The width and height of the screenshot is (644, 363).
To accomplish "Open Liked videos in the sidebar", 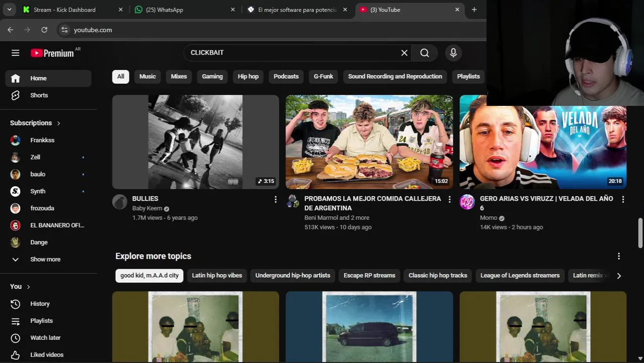I will point(48,355).
